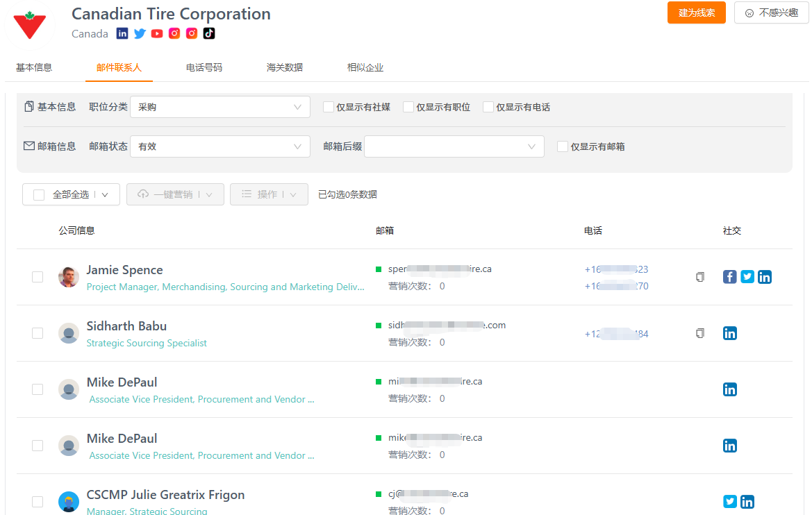Select Jamie Spence's row checkbox
This screenshot has height=515, width=812.
(x=38, y=277)
